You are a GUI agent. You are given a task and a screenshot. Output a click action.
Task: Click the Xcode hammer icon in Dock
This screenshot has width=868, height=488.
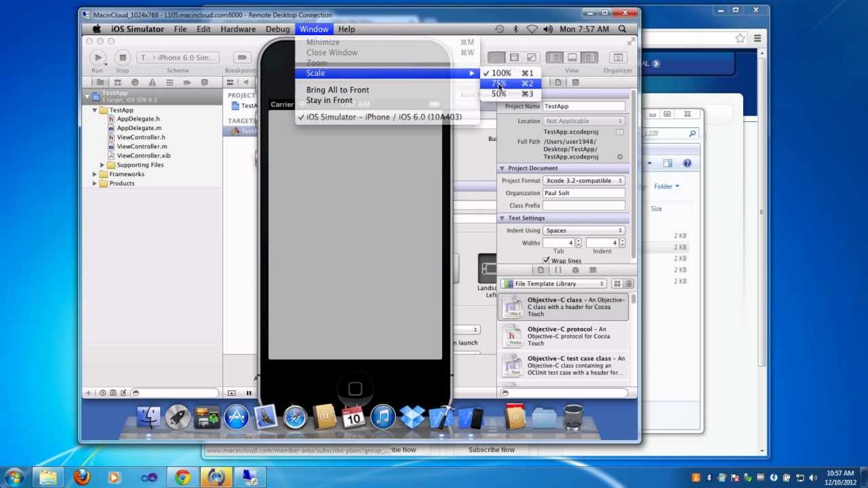point(441,418)
